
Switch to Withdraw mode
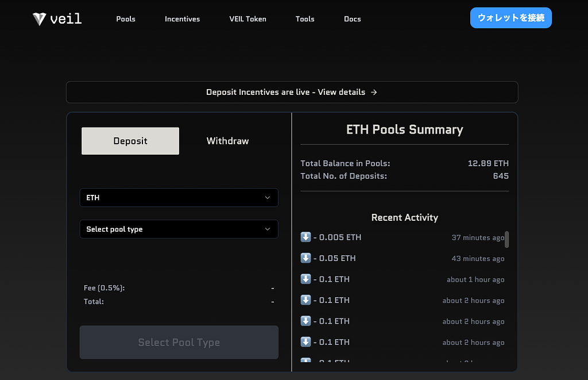pos(227,141)
